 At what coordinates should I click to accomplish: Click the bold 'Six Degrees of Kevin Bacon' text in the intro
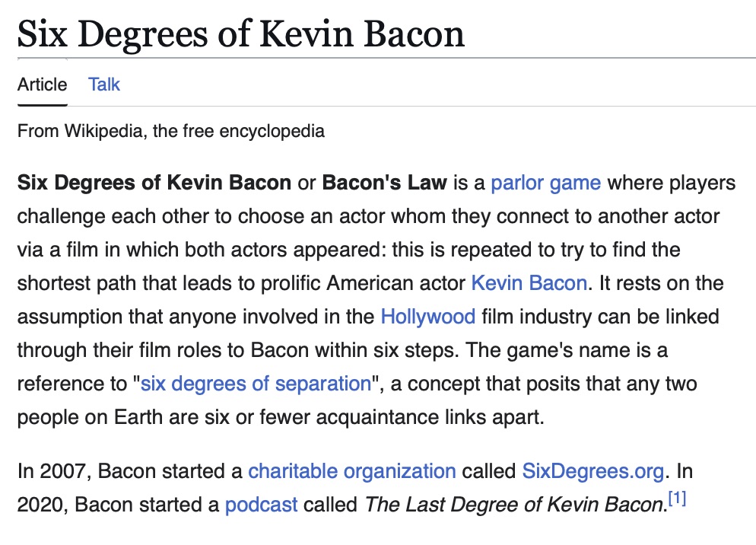pos(154,183)
